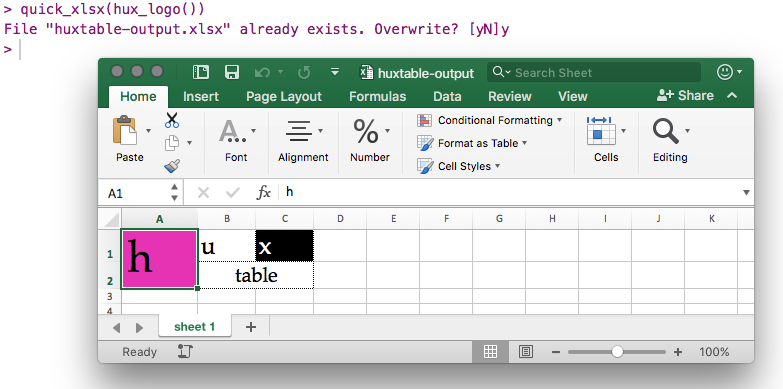The height and width of the screenshot is (389, 783).
Task: Select the pink cell containing h
Action: pos(159,259)
